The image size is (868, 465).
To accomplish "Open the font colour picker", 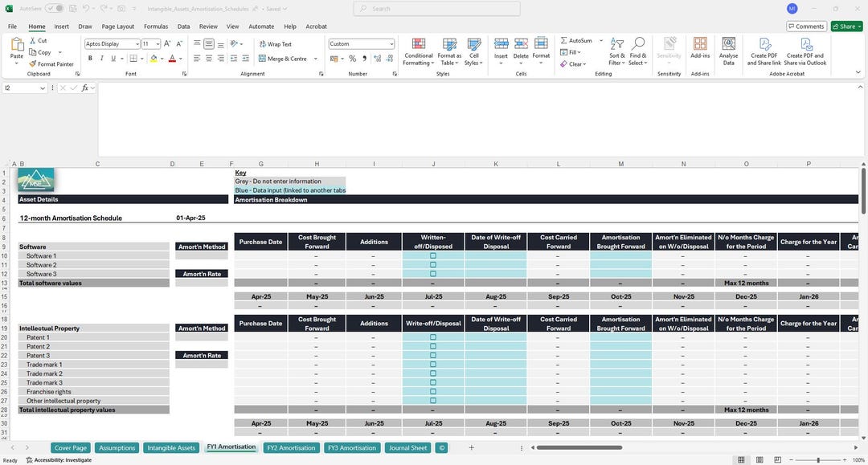I will [181, 59].
